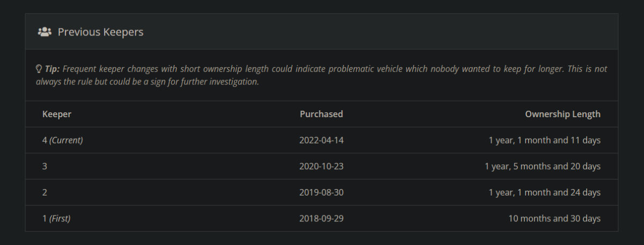Click the Purchased column header
This screenshot has height=245, width=644.
[x=321, y=114]
